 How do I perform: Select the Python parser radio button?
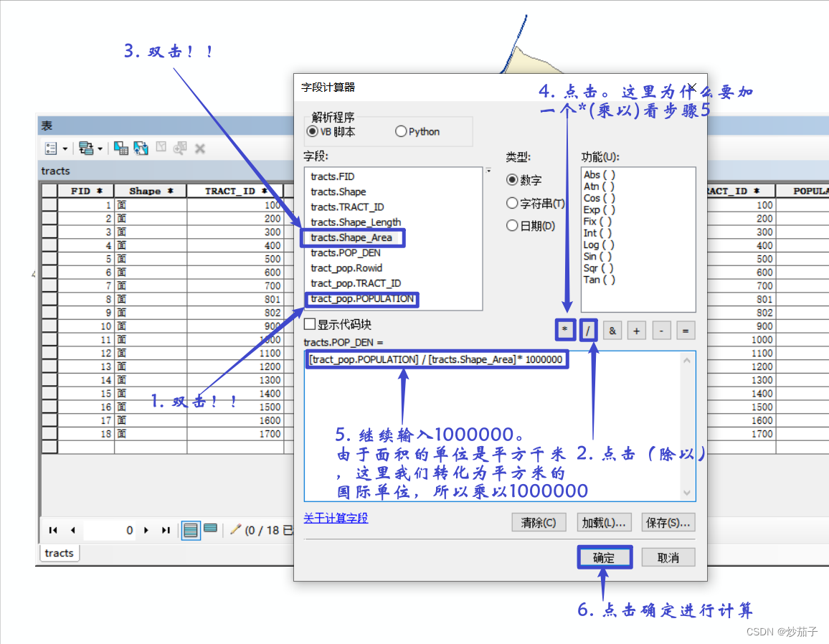coord(401,131)
